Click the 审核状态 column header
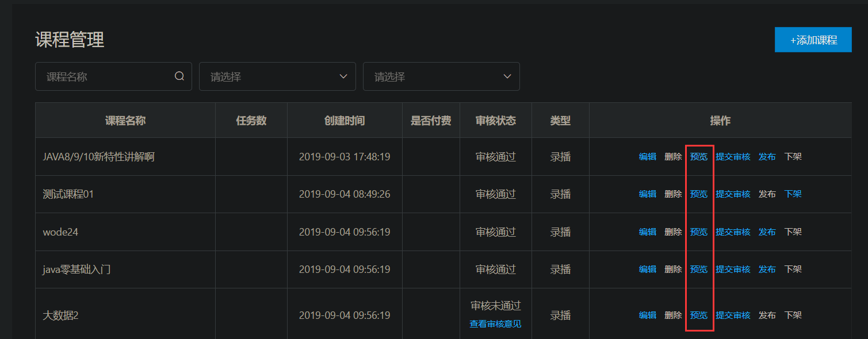This screenshot has width=868, height=339. (x=496, y=121)
